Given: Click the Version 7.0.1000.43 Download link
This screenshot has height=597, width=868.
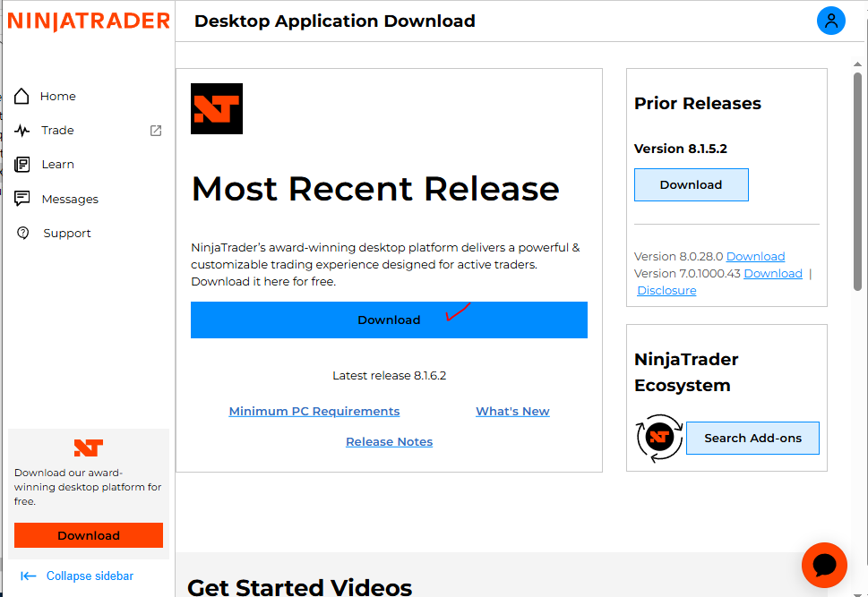Looking at the screenshot, I should 773,273.
